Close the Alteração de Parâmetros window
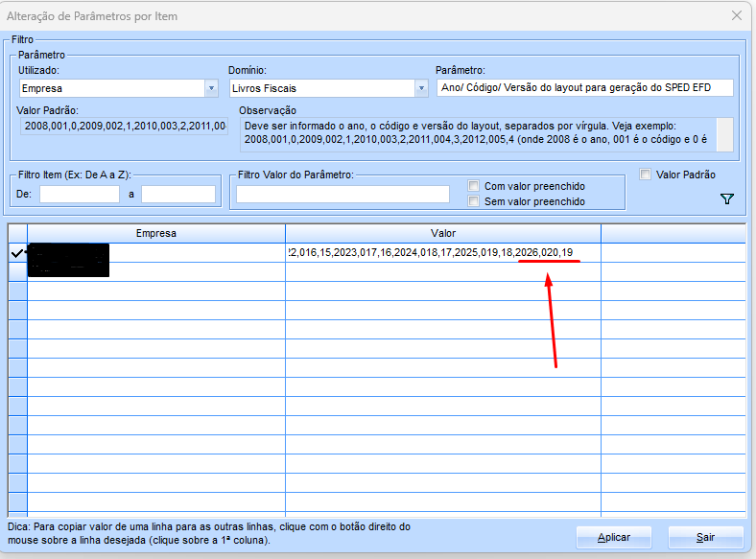The height and width of the screenshot is (559, 756). pyautogui.click(x=737, y=16)
